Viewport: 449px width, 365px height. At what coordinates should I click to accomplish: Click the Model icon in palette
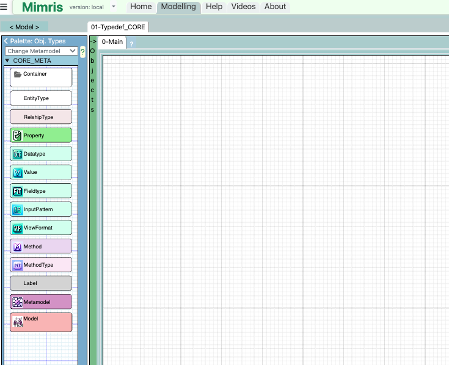pos(18,322)
